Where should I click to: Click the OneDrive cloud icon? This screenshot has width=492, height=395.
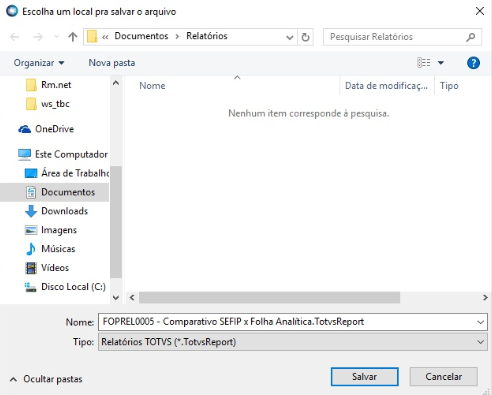25,129
